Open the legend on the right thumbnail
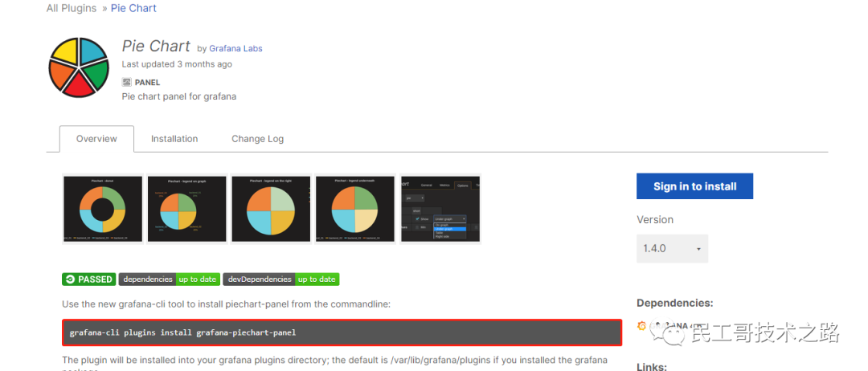This screenshot has width=868, height=371. pyautogui.click(x=272, y=209)
